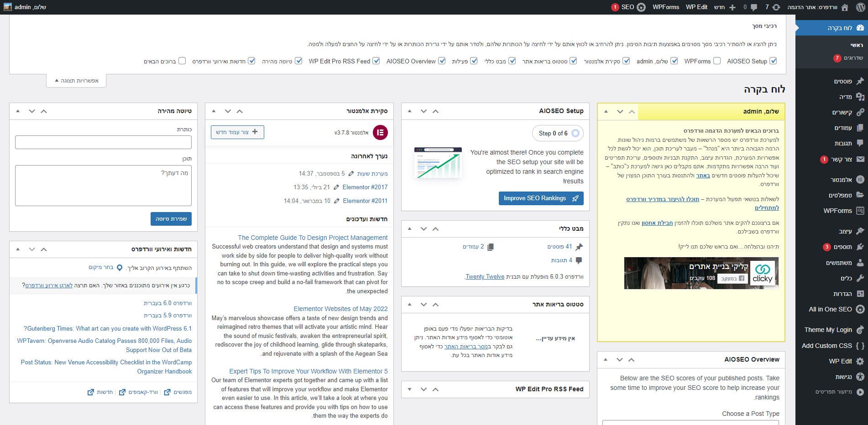
Task: Click the שמירת טיוטה save draft button
Action: pos(171,219)
